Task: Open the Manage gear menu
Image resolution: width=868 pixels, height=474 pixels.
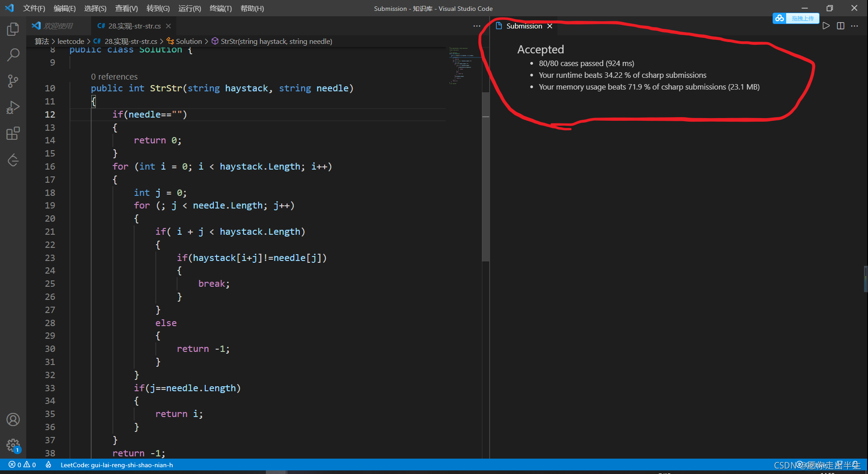Action: 13,446
